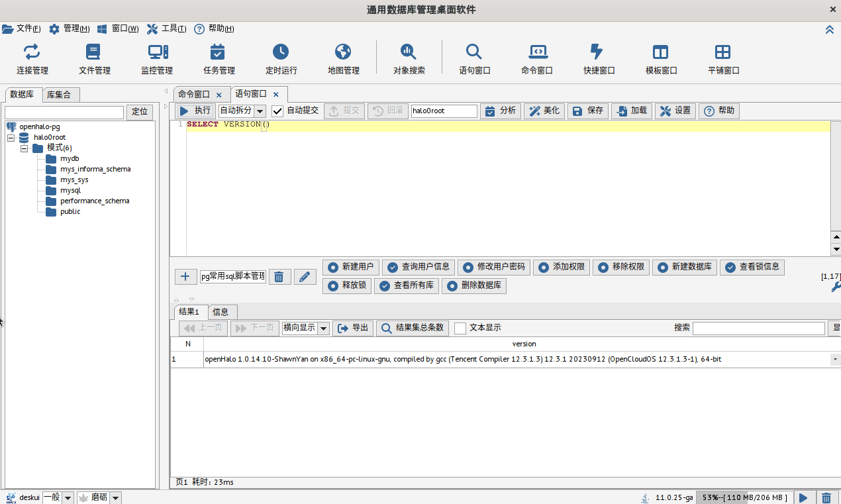Image resolution: width=841 pixels, height=504 pixels.
Task: Select 添加权限 option
Action: (562, 267)
